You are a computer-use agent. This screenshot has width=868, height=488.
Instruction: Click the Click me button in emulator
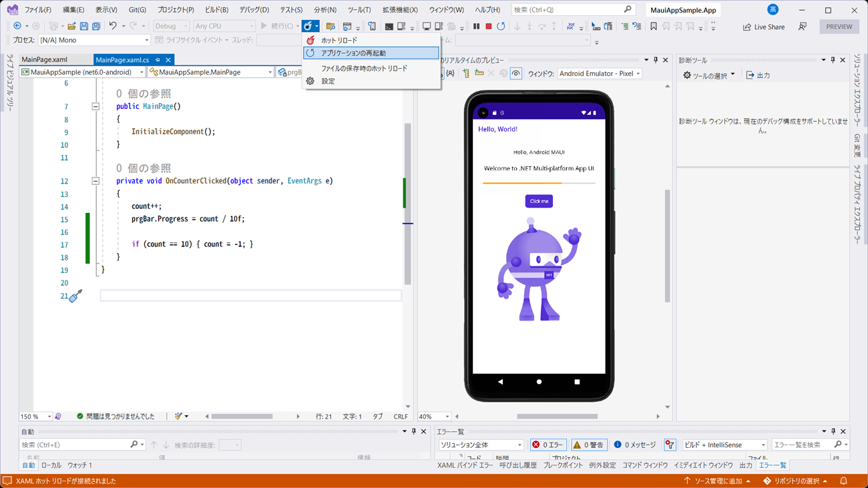(539, 201)
